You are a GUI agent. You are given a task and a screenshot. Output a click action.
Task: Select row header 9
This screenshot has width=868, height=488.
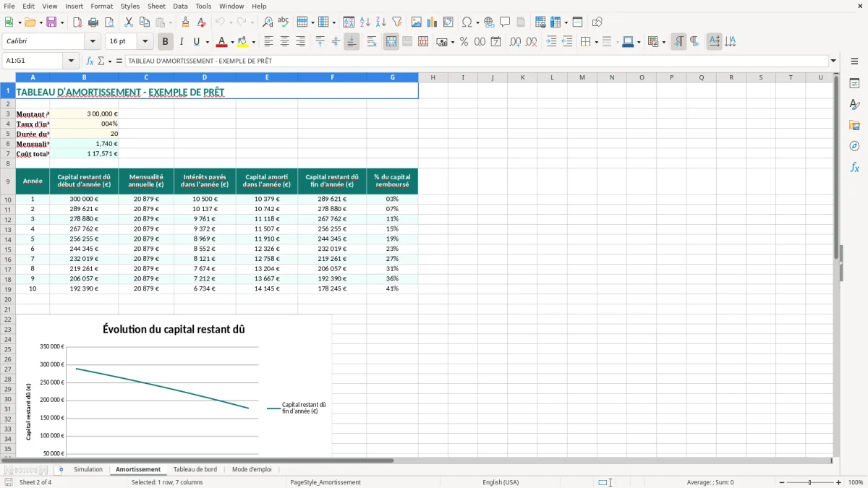(8, 181)
